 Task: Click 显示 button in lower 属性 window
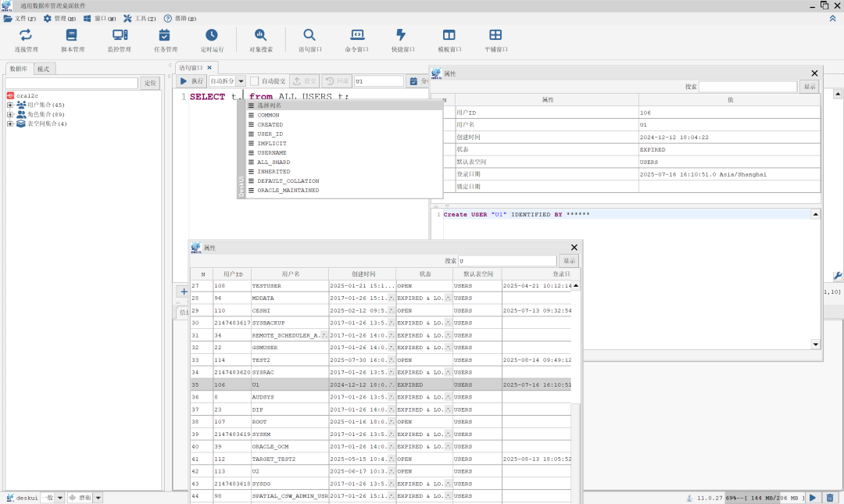(570, 261)
